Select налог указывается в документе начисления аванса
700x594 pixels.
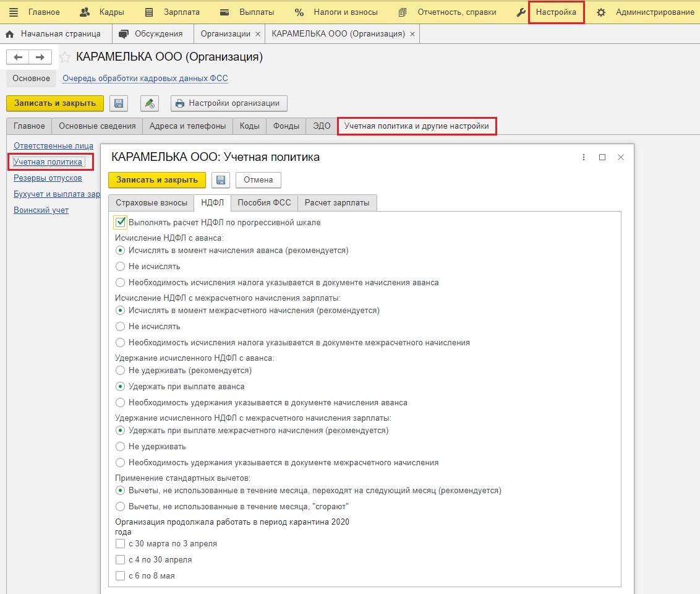120,283
